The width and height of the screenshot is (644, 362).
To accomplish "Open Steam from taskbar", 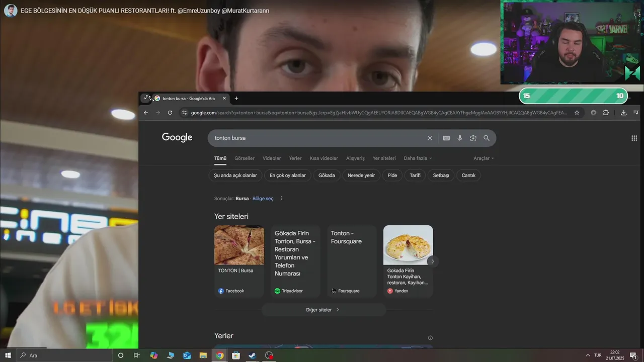I will [x=253, y=355].
